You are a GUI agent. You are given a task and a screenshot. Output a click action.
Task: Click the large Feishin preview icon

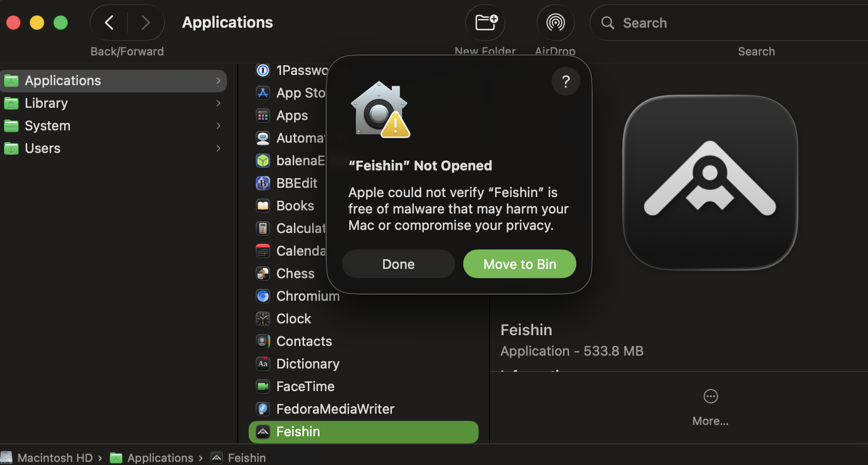pyautogui.click(x=710, y=183)
